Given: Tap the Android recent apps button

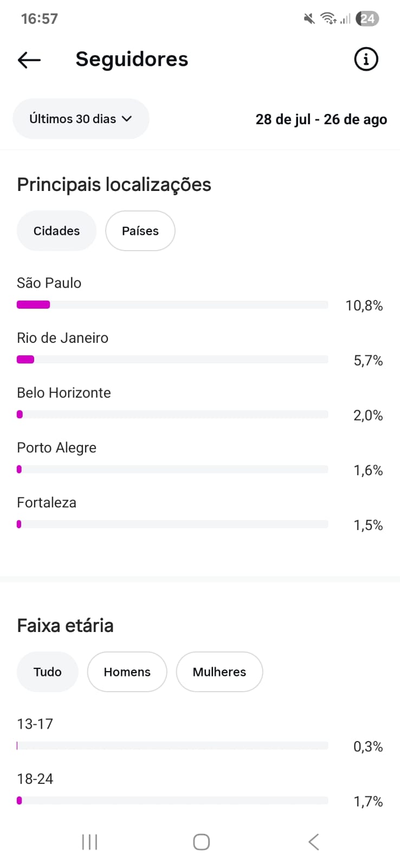Looking at the screenshot, I should (x=89, y=842).
